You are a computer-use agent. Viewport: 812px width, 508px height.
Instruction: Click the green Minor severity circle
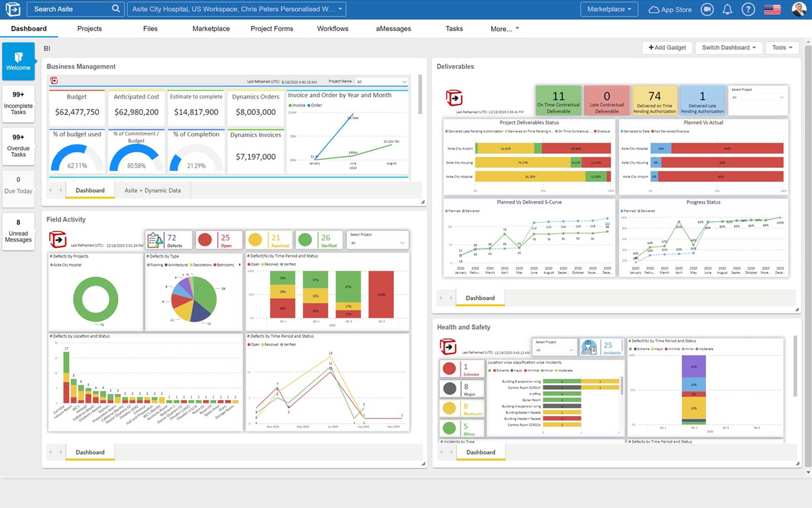[449, 428]
